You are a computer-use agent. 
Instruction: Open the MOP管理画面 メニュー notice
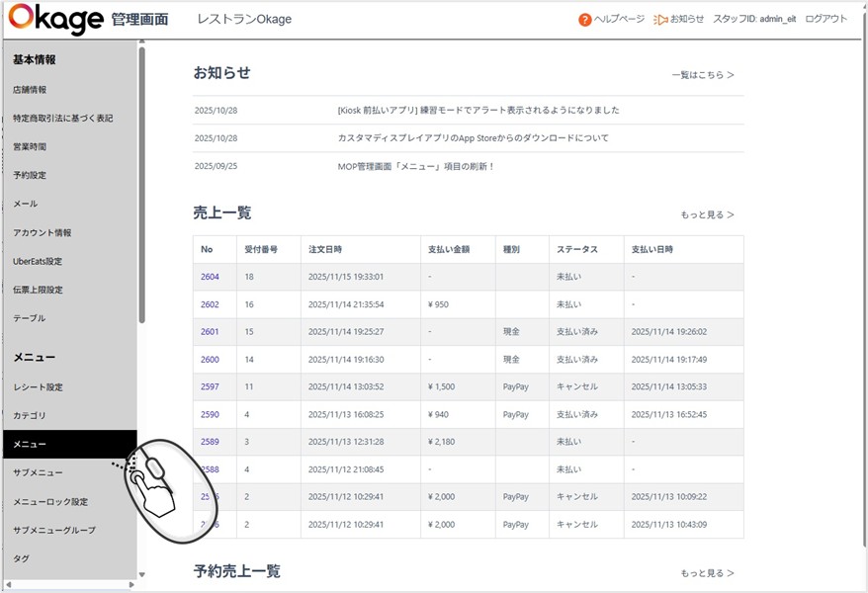point(416,167)
